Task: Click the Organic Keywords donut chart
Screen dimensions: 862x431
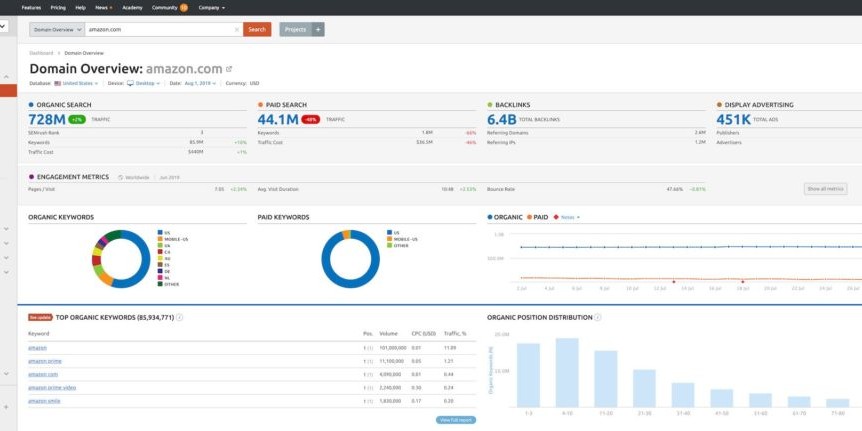Action: coord(121,259)
